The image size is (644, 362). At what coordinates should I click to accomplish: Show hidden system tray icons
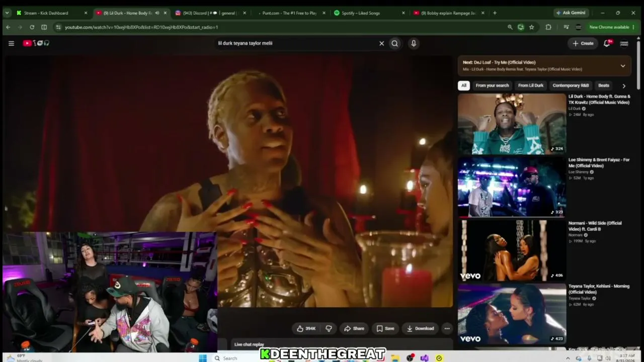point(568,358)
